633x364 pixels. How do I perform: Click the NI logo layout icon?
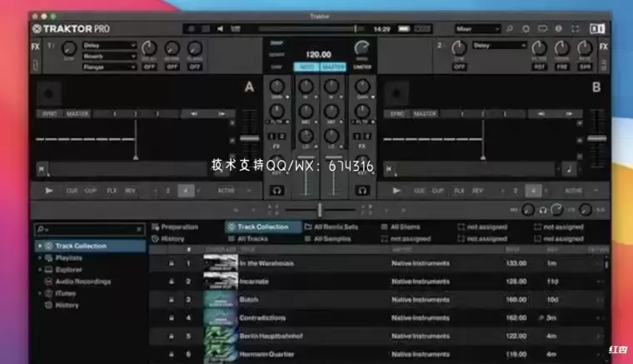point(597,28)
